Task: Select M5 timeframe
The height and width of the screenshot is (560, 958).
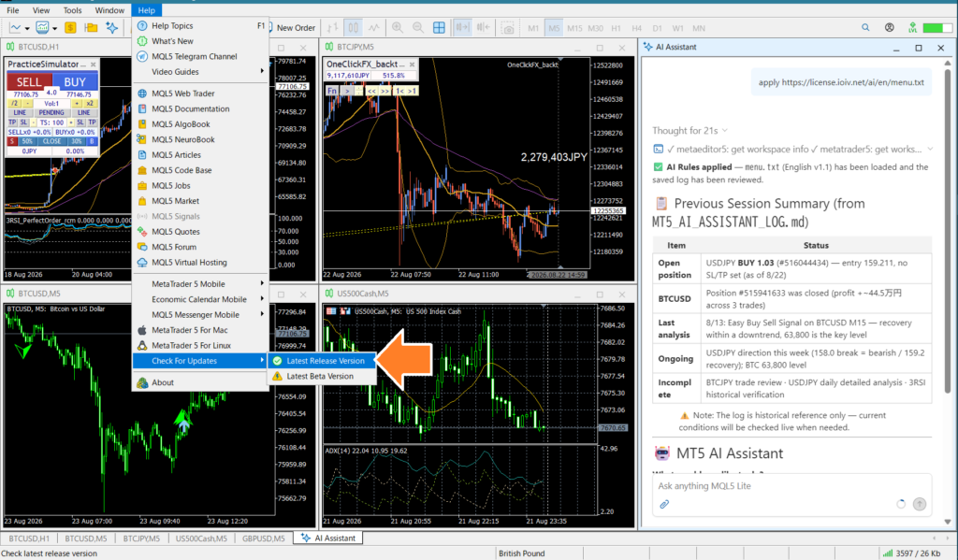Action: click(x=554, y=28)
